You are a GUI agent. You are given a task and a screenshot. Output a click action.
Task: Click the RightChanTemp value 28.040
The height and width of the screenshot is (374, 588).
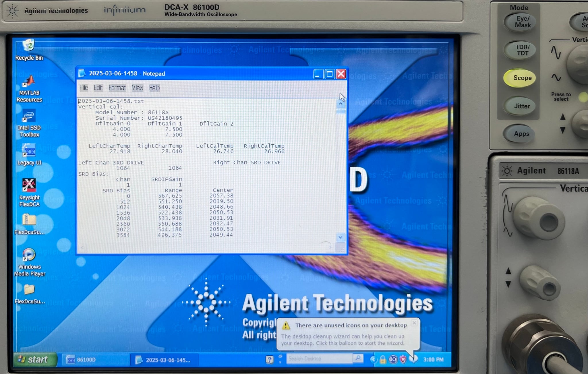coord(172,152)
